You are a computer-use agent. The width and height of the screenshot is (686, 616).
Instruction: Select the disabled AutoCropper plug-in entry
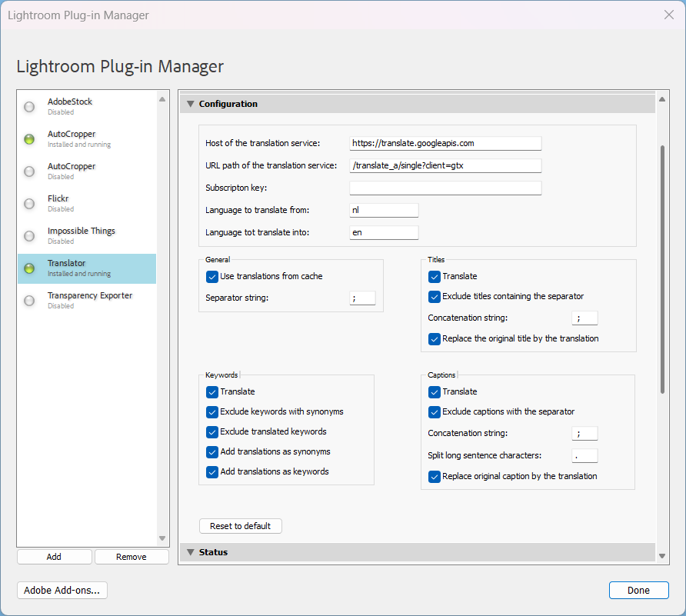click(86, 171)
